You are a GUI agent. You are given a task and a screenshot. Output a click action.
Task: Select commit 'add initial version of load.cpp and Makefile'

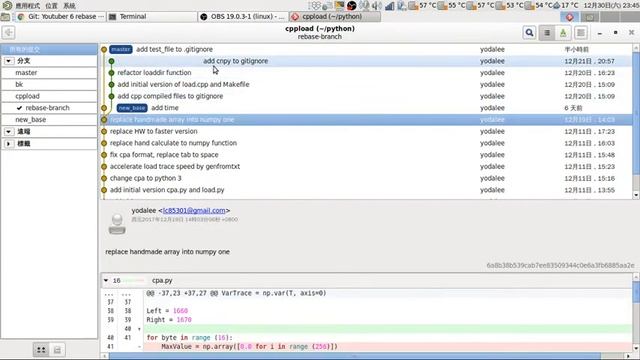tap(366, 84)
